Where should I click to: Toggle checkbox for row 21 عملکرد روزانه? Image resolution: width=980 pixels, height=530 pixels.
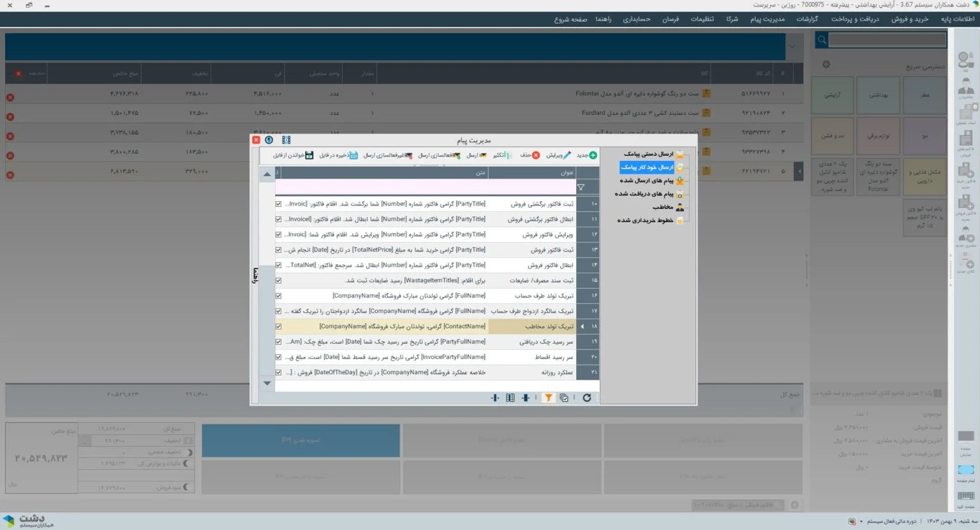[x=278, y=372]
